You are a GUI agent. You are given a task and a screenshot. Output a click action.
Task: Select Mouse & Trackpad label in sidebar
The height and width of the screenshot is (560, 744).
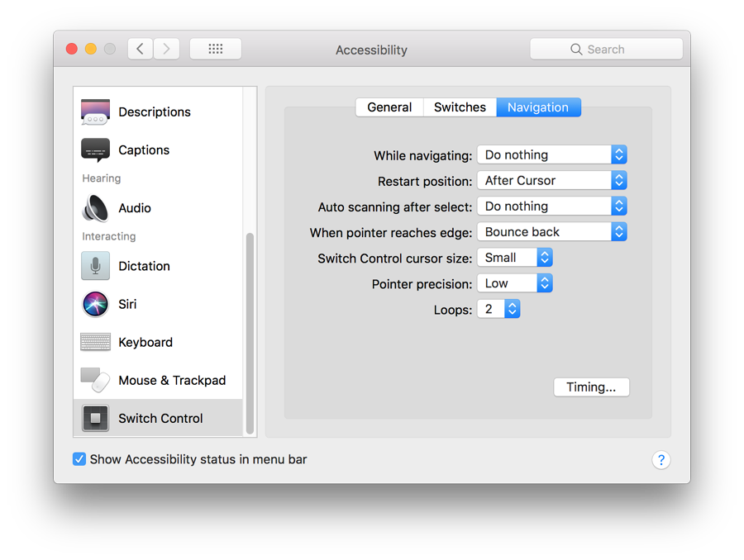[172, 380]
